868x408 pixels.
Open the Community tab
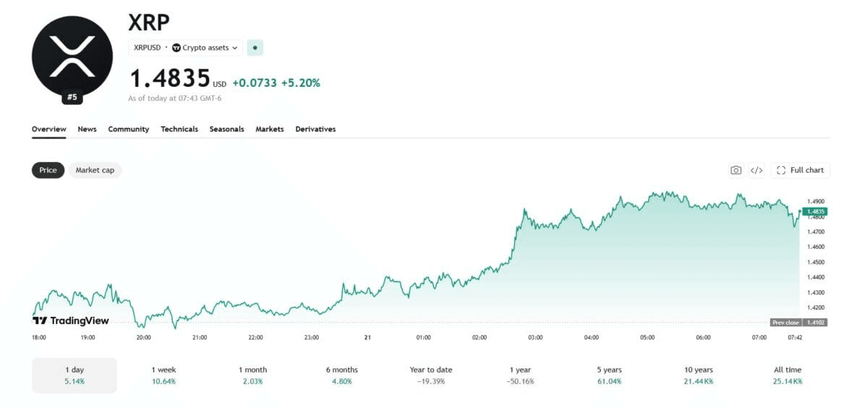pos(129,129)
